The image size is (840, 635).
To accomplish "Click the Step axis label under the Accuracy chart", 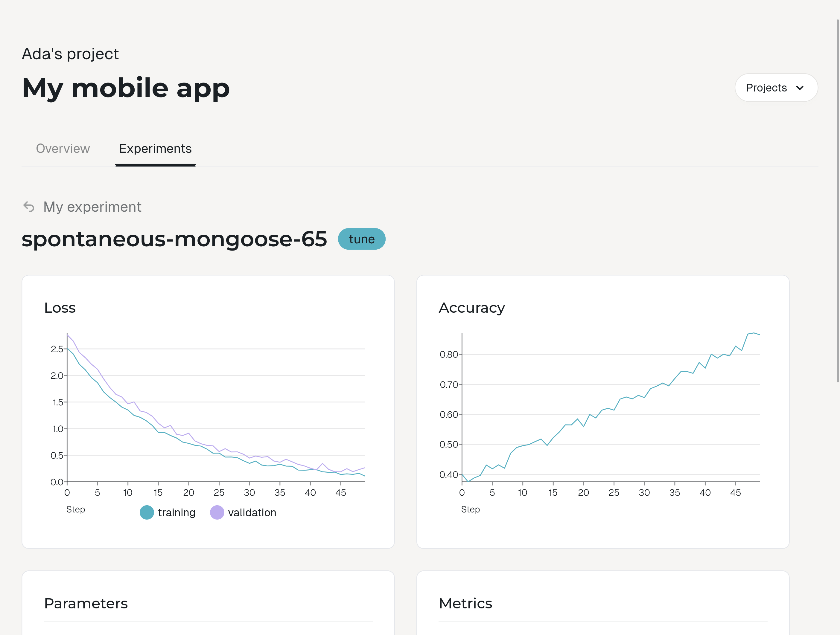I will tap(470, 509).
